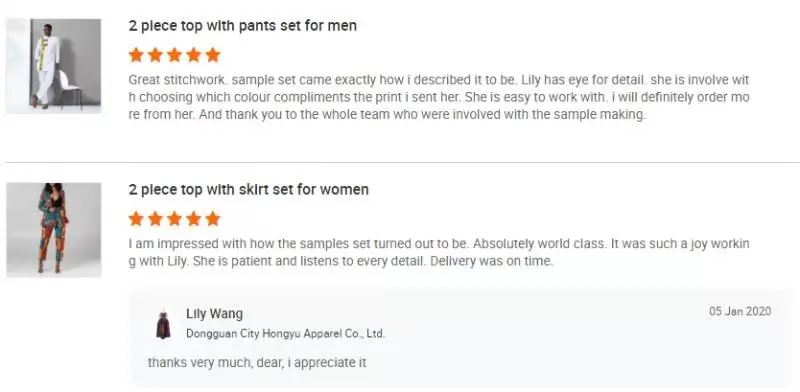Open Dongguan City Hongyu Apparel Co., Ltd. link
The image size is (800, 392).
(x=285, y=334)
